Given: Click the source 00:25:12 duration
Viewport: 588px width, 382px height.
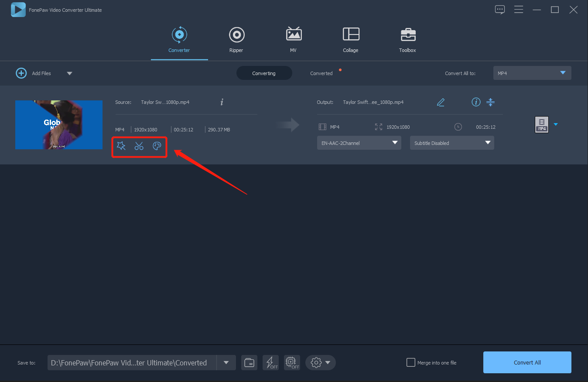Looking at the screenshot, I should tap(184, 130).
